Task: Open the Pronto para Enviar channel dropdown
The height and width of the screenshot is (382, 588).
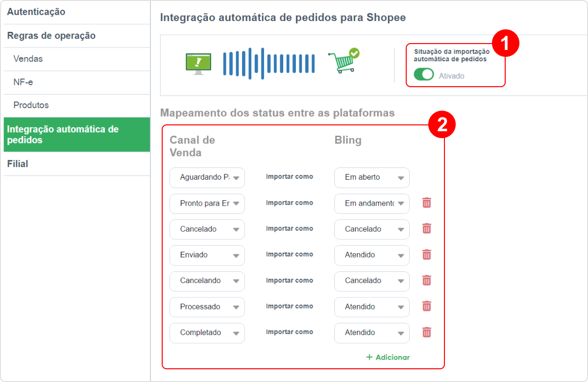Action: [x=207, y=203]
